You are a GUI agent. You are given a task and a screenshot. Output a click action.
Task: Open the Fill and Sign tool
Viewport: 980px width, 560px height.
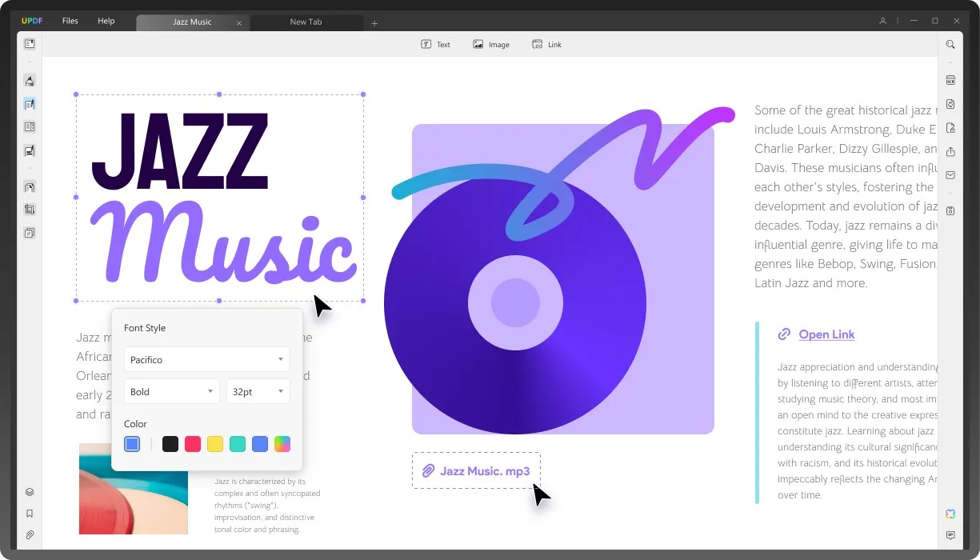click(x=30, y=150)
